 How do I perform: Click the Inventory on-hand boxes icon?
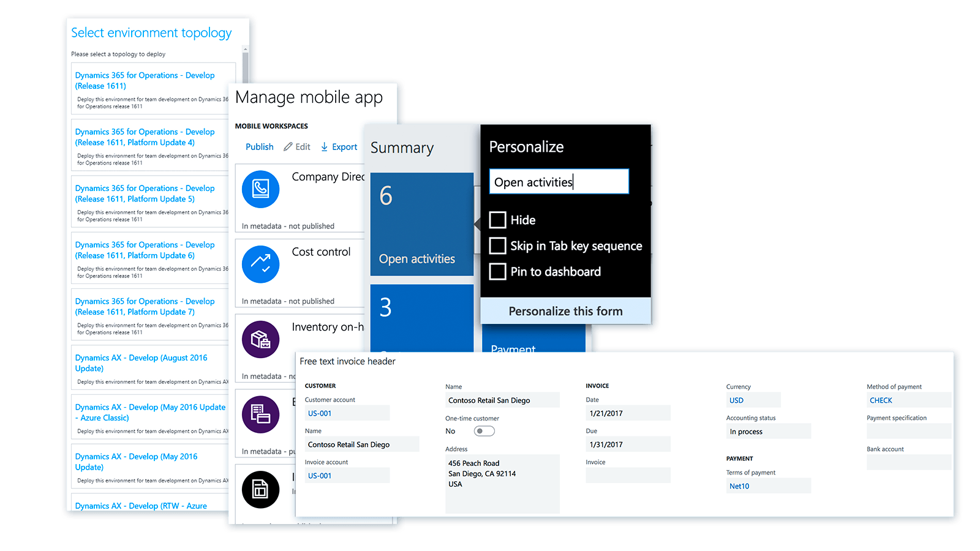click(x=260, y=339)
